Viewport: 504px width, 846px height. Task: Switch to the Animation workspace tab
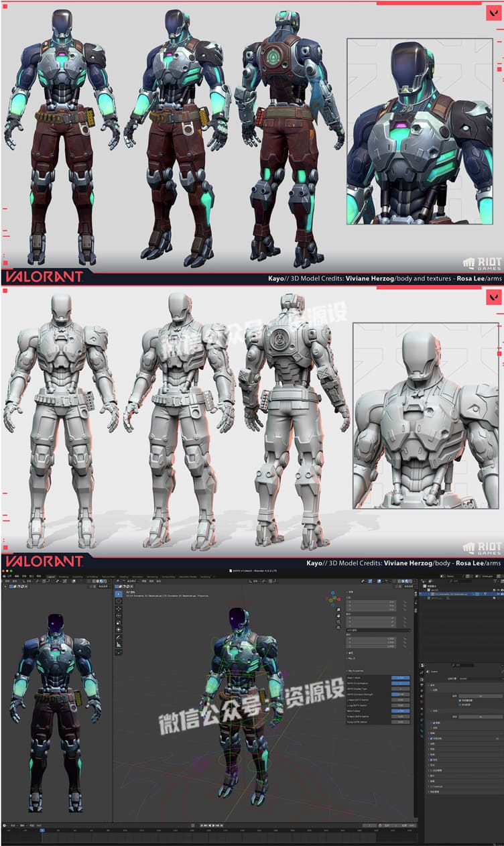coord(137,576)
